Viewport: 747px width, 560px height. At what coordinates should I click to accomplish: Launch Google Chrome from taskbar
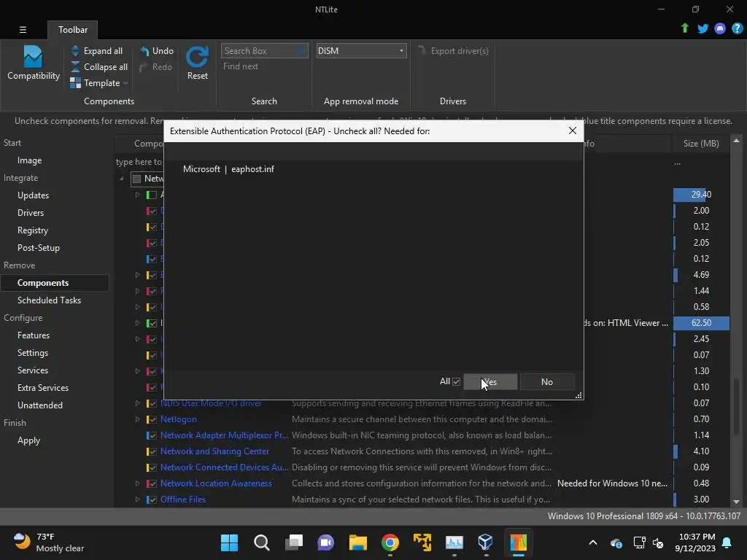[390, 542]
